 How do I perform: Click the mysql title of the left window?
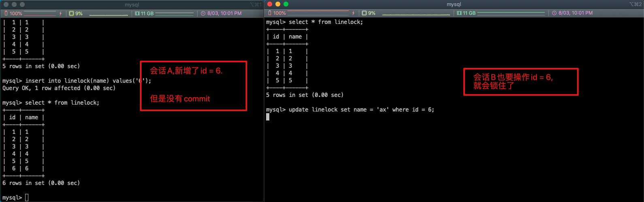coord(132,5)
